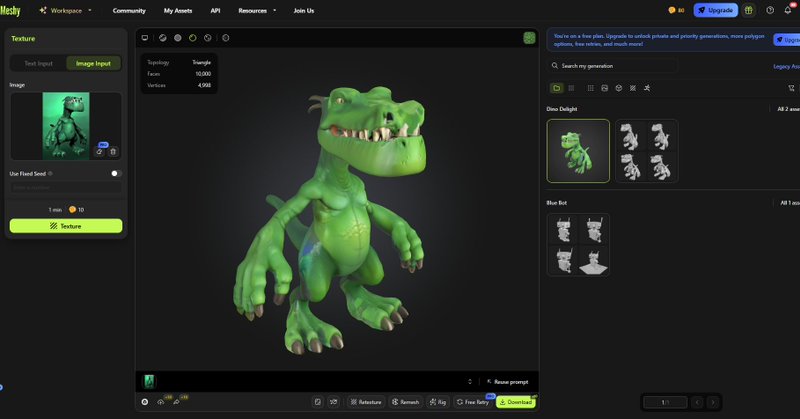Select the green highlighted sphere render mode
This screenshot has width=800, height=419.
tap(192, 38)
